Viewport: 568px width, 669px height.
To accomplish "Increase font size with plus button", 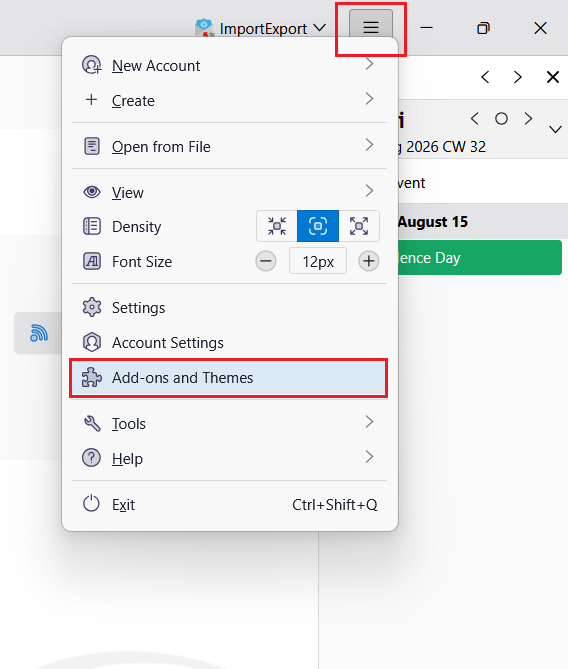I will (x=369, y=261).
